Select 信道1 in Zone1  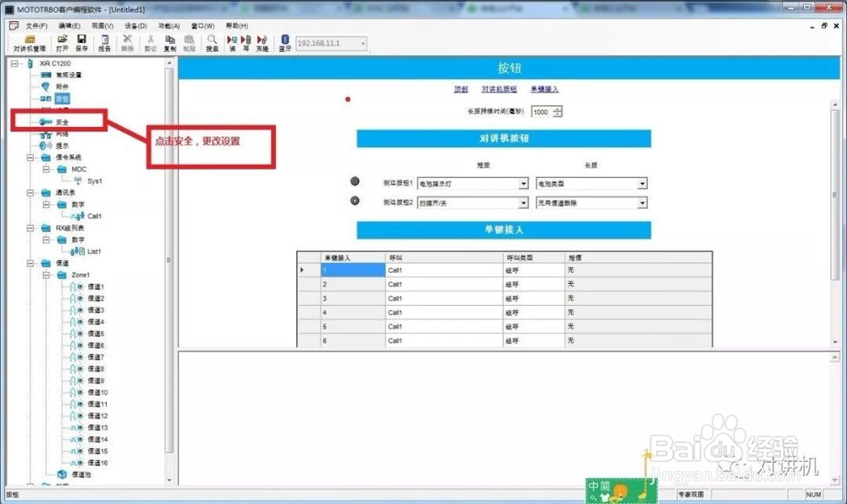pos(96,287)
